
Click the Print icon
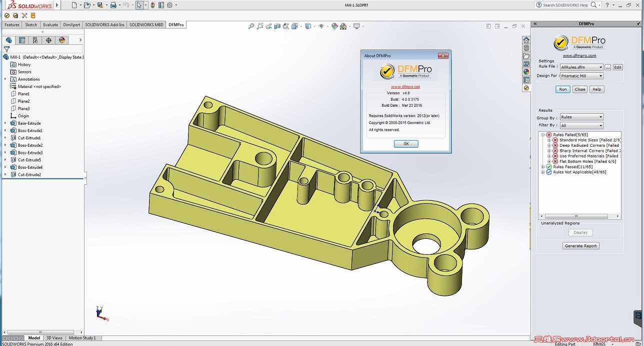113,5
